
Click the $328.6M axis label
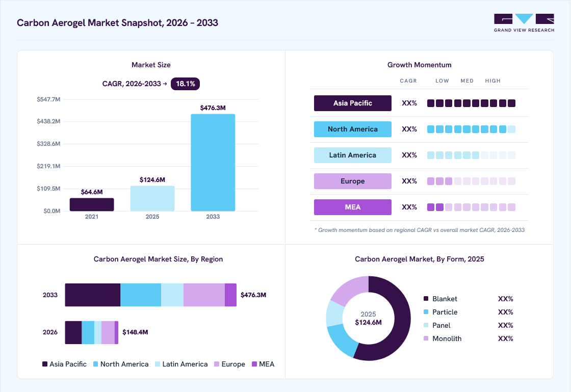click(48, 144)
